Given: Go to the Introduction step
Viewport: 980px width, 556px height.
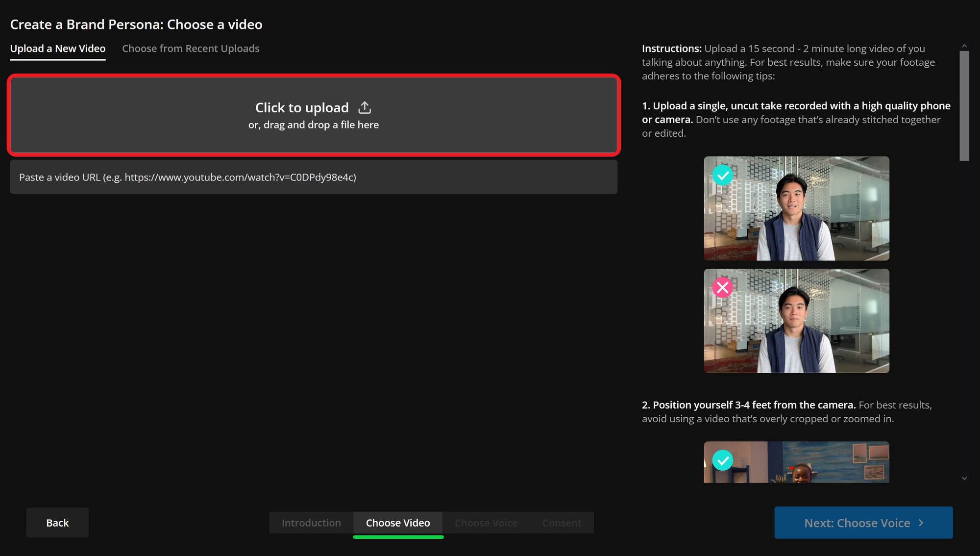Looking at the screenshot, I should pos(311,523).
